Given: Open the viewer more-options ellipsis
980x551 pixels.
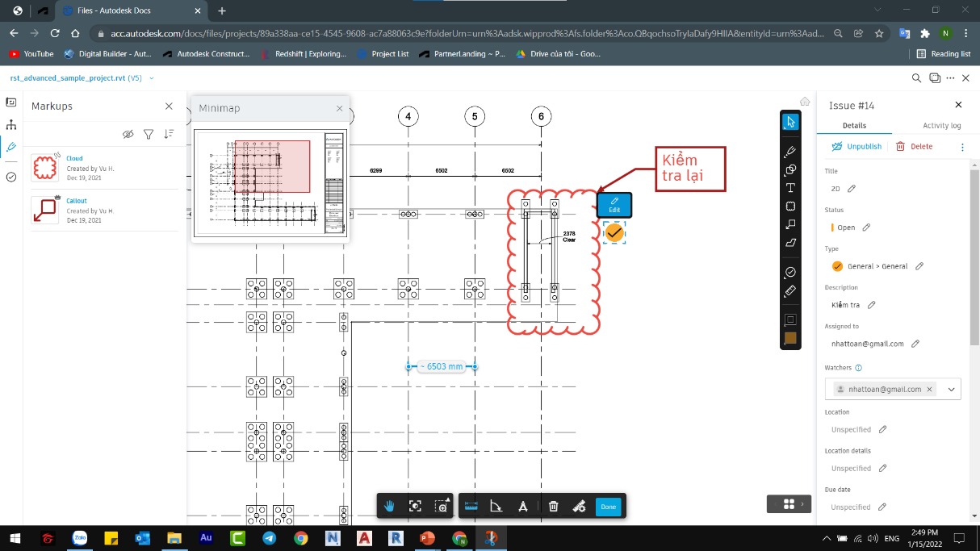Looking at the screenshot, I should [x=951, y=78].
